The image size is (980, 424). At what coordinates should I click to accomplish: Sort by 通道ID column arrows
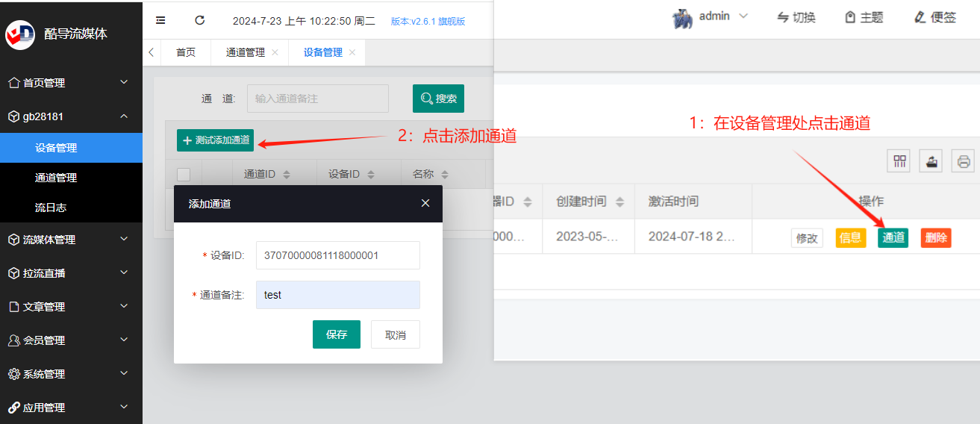[x=286, y=175]
